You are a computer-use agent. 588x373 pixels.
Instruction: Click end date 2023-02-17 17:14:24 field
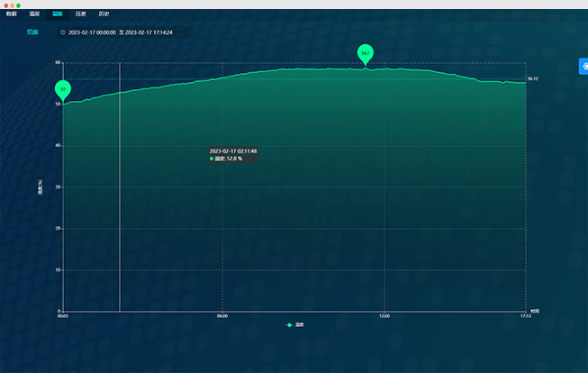(x=149, y=32)
